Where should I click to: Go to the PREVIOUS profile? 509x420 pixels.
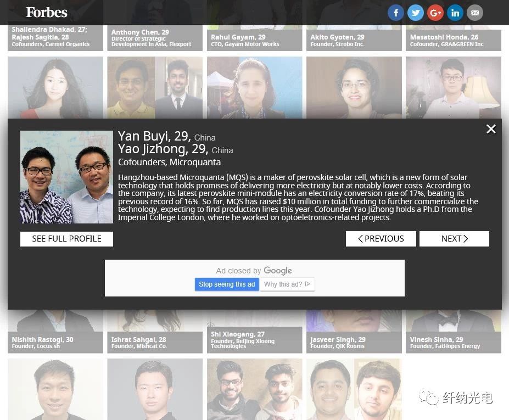(x=381, y=239)
